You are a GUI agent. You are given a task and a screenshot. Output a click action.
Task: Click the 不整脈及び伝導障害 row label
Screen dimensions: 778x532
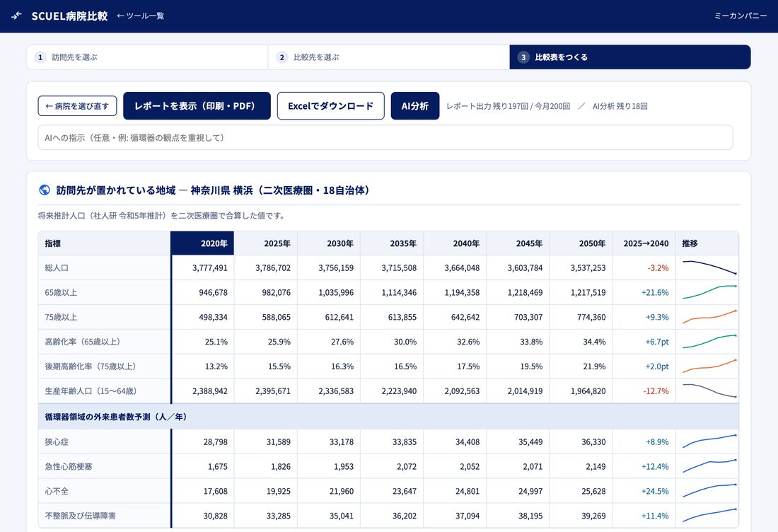[81, 516]
